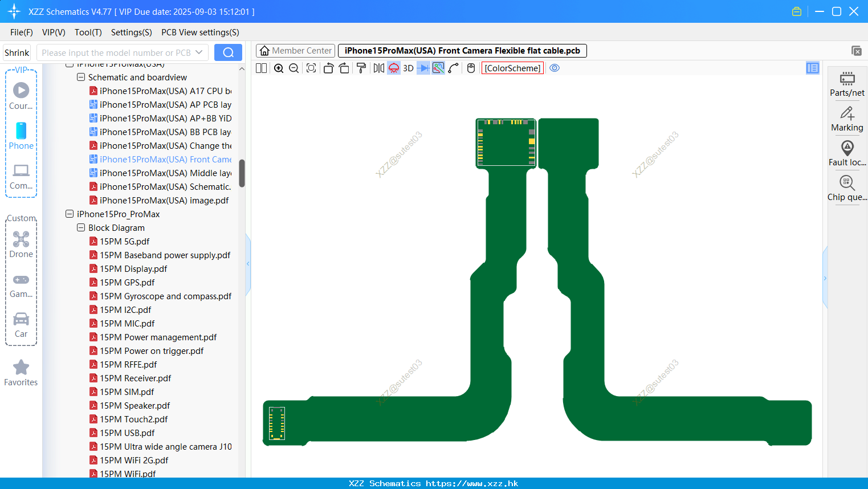This screenshot has width=868, height=489.
Task: Expand the right panel with edge handle
Action: coord(825,278)
